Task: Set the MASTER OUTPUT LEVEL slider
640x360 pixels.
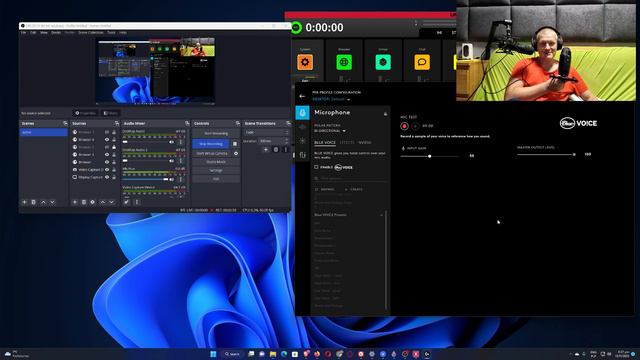Action: (x=546, y=155)
